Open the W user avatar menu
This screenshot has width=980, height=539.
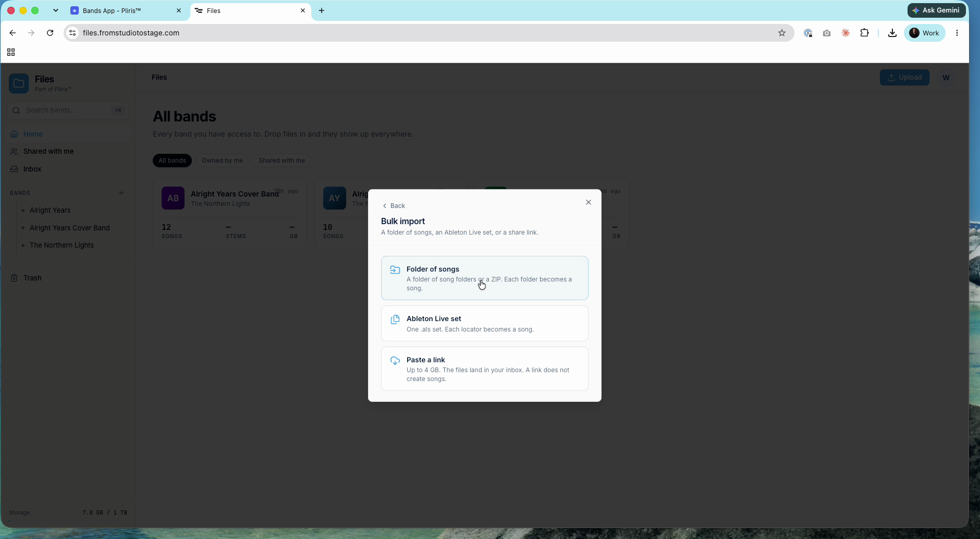(946, 78)
